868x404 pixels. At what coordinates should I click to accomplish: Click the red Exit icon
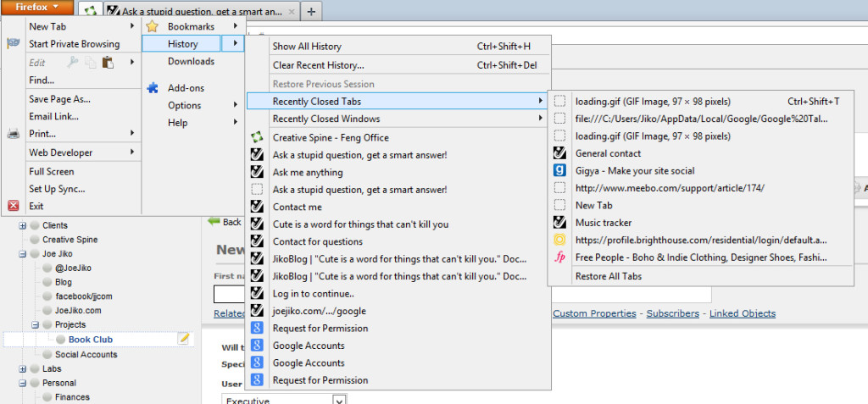[x=14, y=206]
